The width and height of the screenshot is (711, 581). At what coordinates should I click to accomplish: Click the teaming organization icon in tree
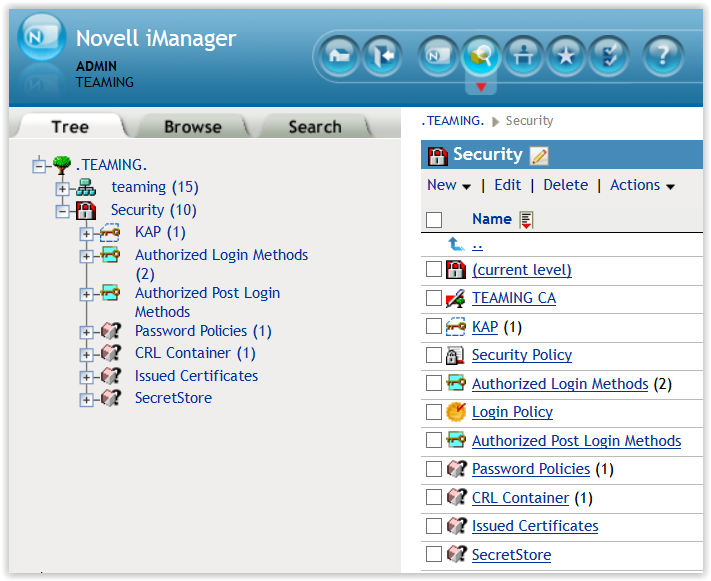click(86, 187)
